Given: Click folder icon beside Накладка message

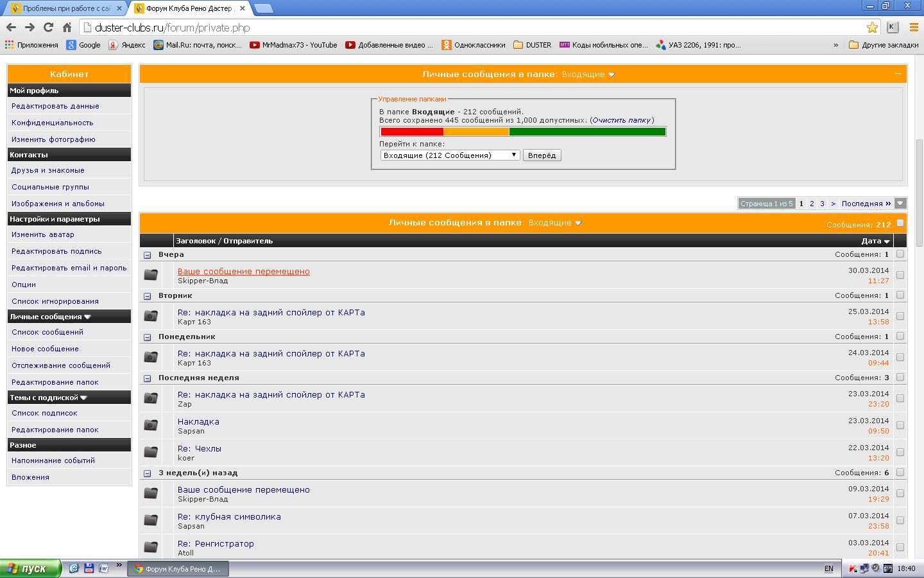Looking at the screenshot, I should 151,425.
